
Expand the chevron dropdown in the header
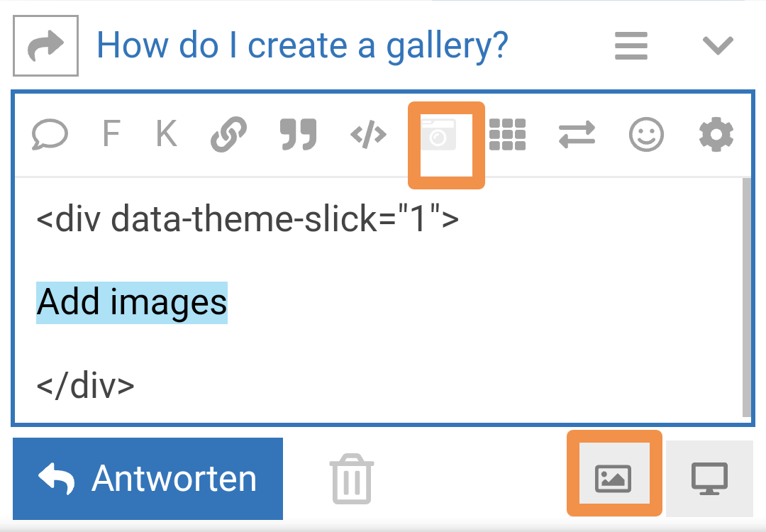pos(717,46)
